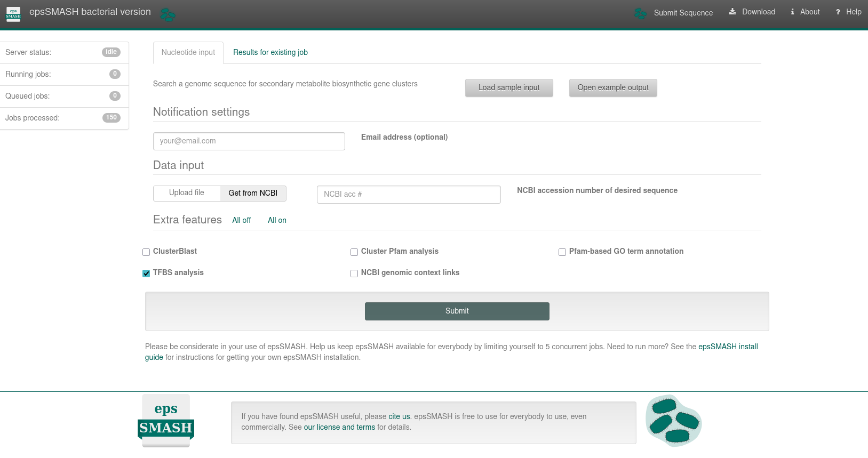
Task: Click the Server status: text row
Action: [x=65, y=53]
